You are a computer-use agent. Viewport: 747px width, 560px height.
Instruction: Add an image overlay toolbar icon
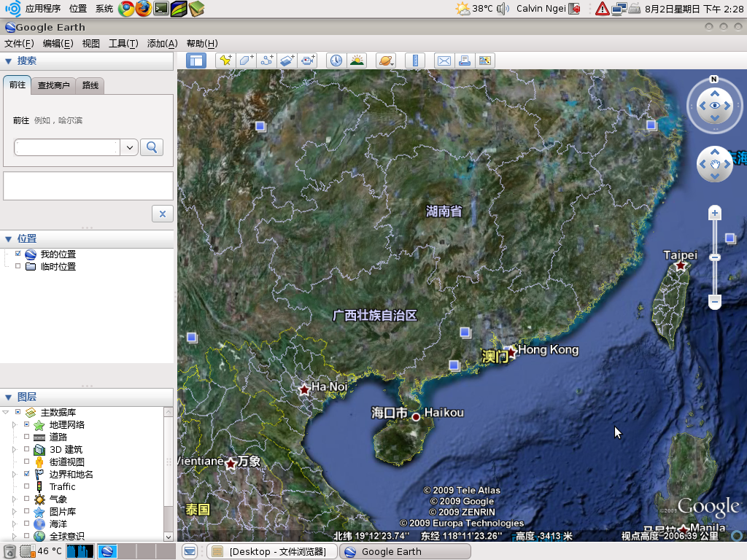coord(287,61)
